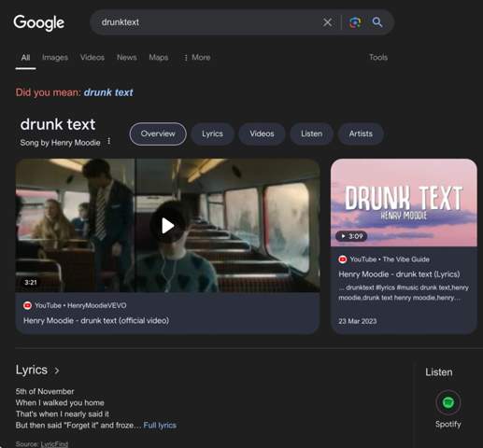Click the 'drunk text' song title heading
This screenshot has height=448, width=483.
click(x=58, y=124)
